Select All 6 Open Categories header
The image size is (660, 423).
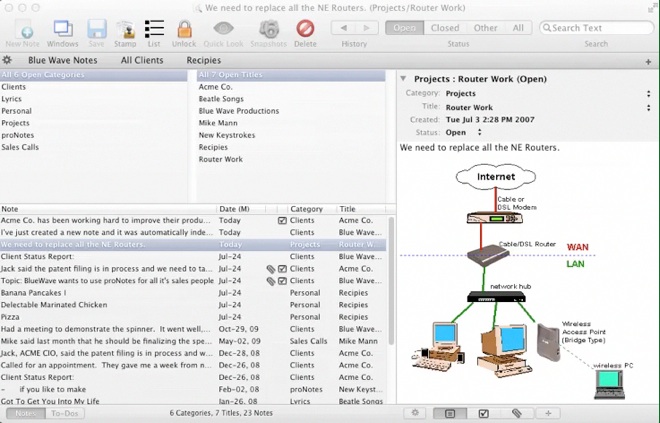click(x=93, y=75)
